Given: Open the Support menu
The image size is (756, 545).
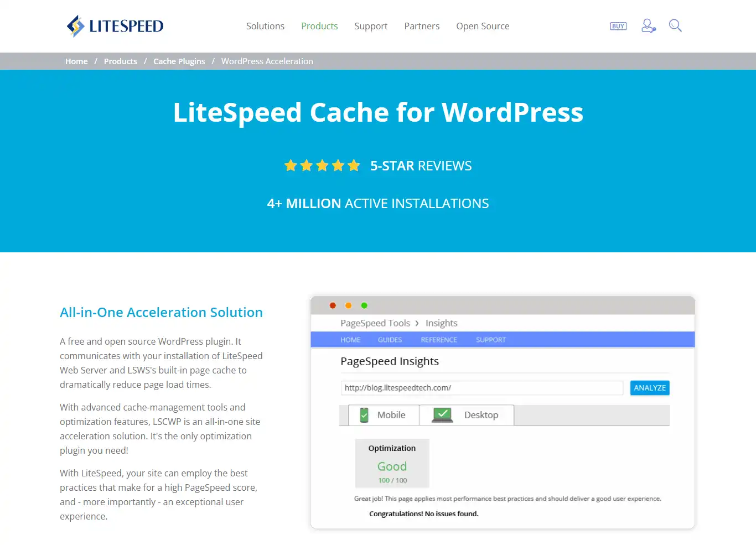Looking at the screenshot, I should tap(371, 26).
